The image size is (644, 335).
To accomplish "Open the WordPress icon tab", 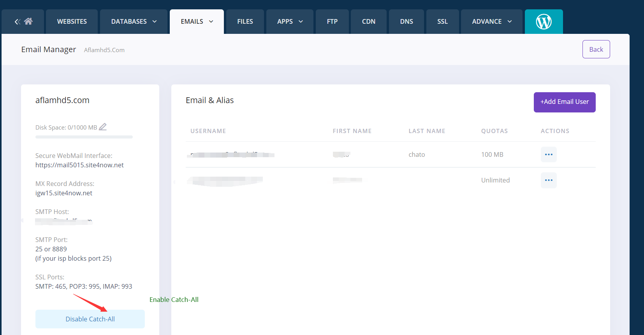I will [544, 22].
